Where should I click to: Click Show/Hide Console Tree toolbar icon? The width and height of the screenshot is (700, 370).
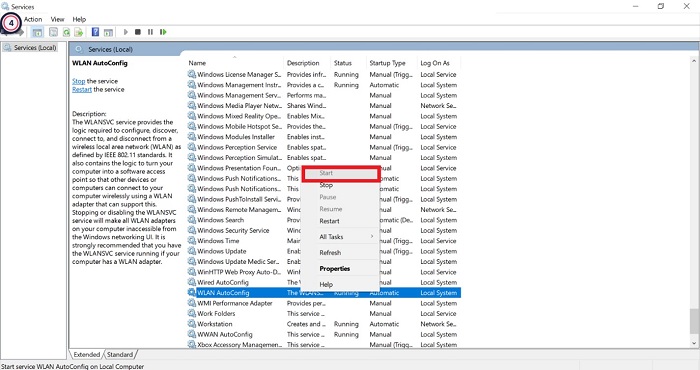coord(38,32)
